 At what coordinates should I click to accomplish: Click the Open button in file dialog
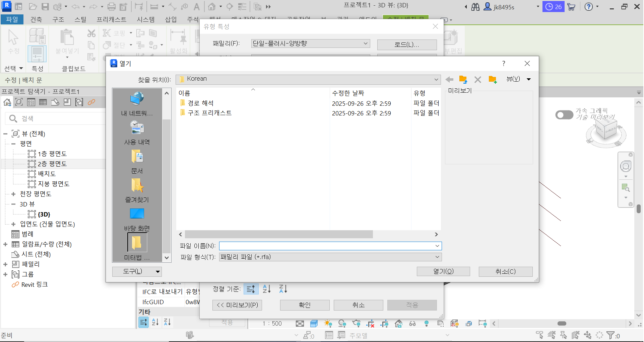[x=443, y=271]
